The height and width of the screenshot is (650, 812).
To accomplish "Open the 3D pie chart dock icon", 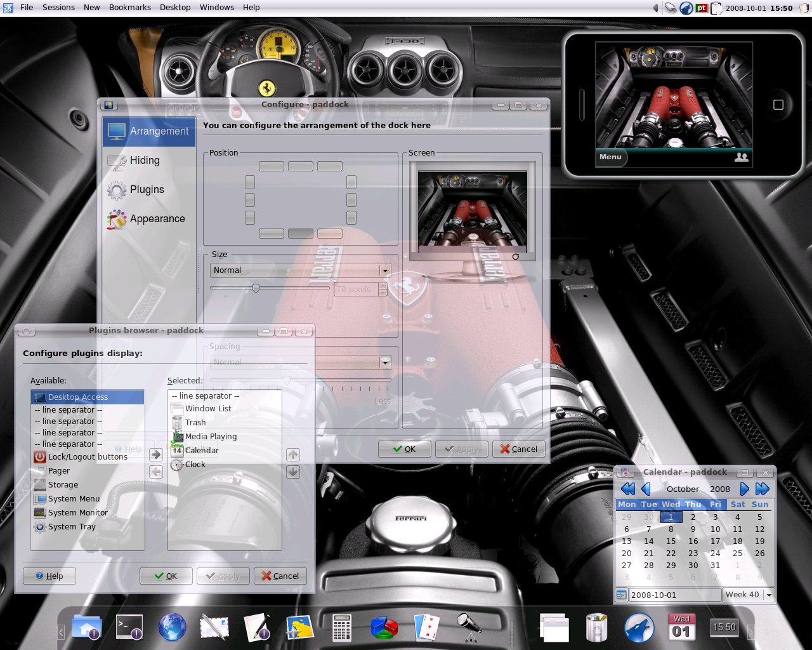I will point(384,627).
